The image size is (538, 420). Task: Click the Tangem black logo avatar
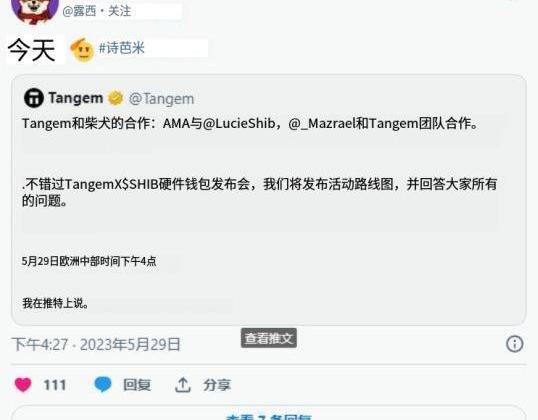(34, 98)
